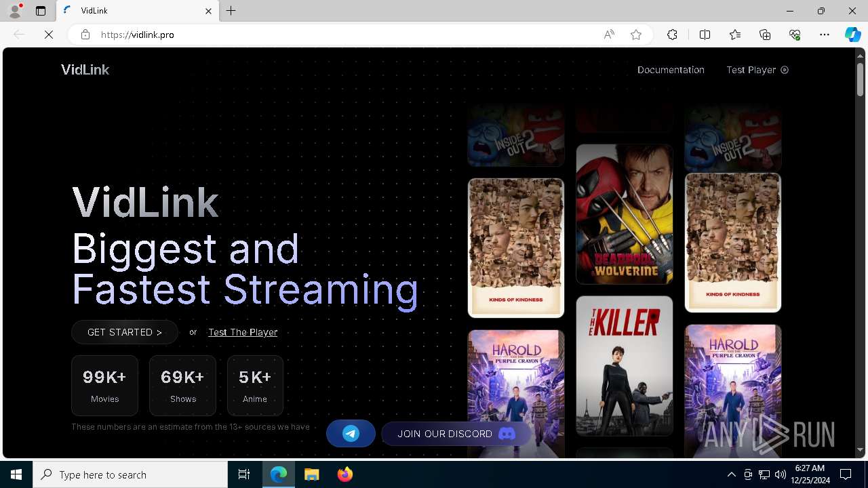Open the taskbar clock showing 6:27 AM

(809, 474)
